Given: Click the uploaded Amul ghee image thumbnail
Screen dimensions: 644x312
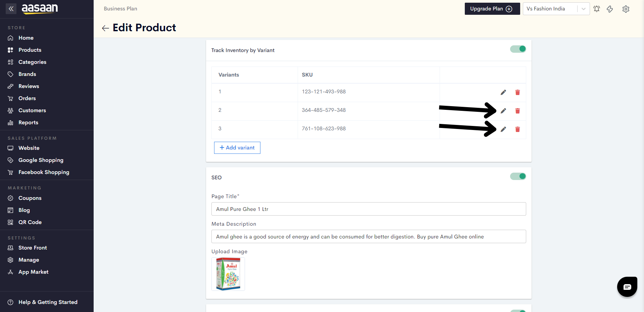Looking at the screenshot, I should [x=228, y=274].
